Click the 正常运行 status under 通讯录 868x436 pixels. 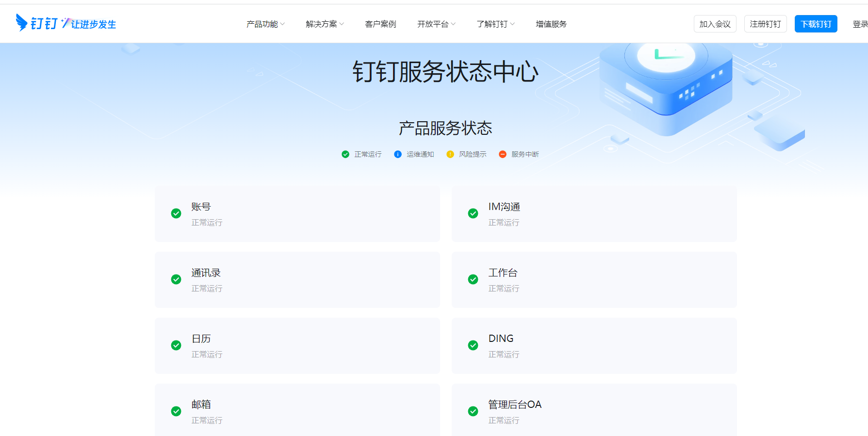(x=207, y=289)
